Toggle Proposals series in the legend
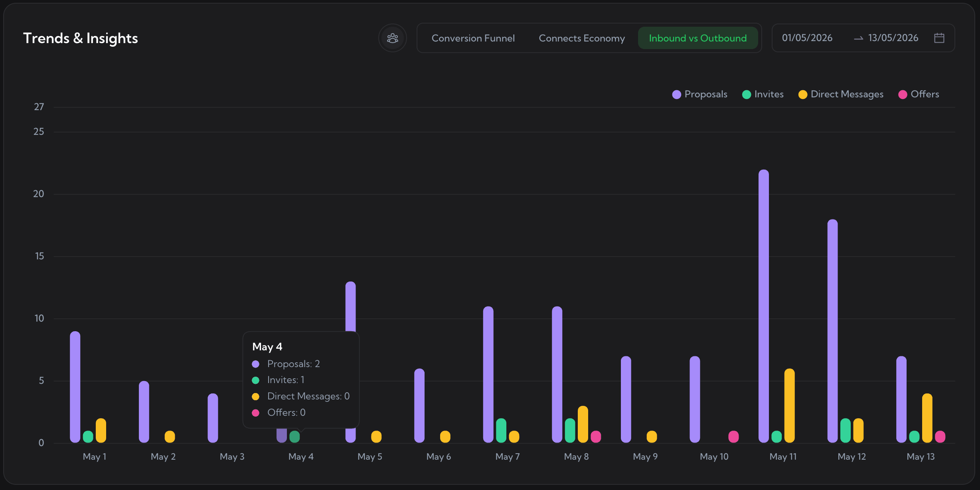 coord(700,94)
